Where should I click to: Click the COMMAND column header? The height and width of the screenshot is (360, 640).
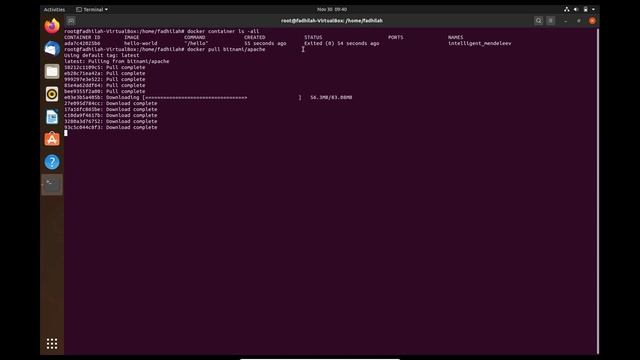click(x=195, y=37)
